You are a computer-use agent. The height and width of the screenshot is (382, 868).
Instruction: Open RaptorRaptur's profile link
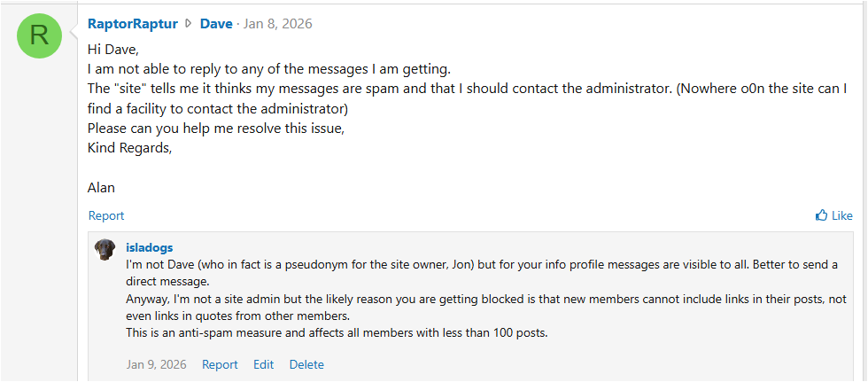(x=132, y=24)
